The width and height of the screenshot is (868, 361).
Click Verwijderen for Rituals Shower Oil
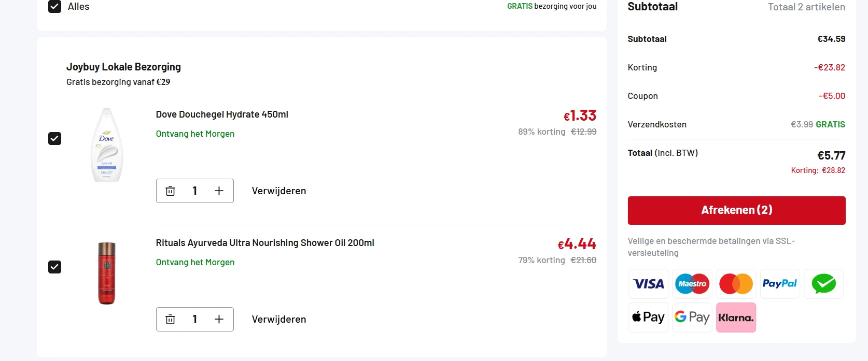coord(279,320)
